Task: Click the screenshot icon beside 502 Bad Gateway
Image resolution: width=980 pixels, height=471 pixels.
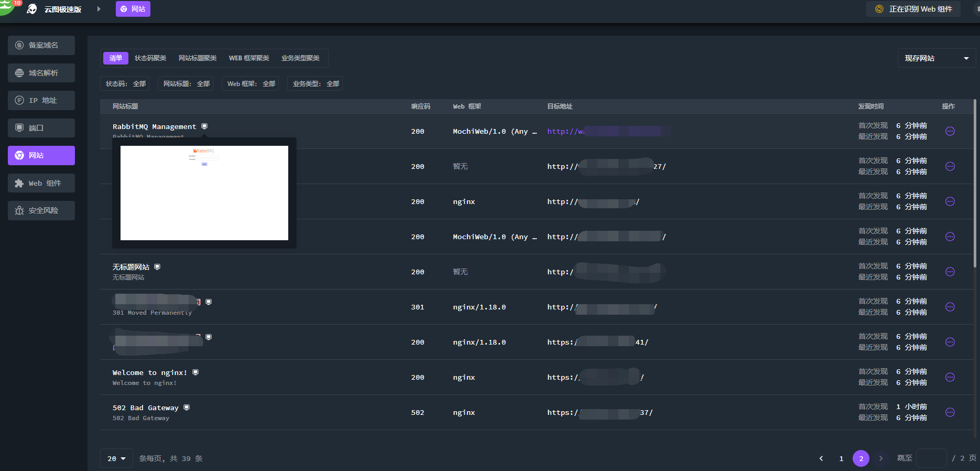Action: (187, 408)
